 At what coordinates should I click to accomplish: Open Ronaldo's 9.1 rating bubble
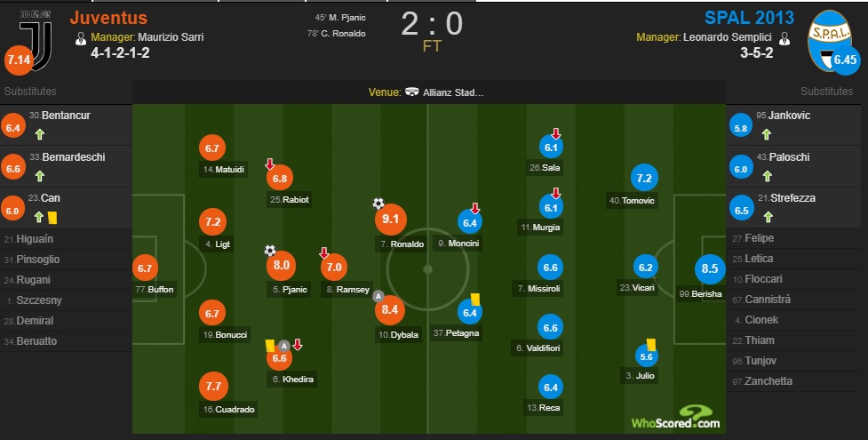(x=391, y=220)
